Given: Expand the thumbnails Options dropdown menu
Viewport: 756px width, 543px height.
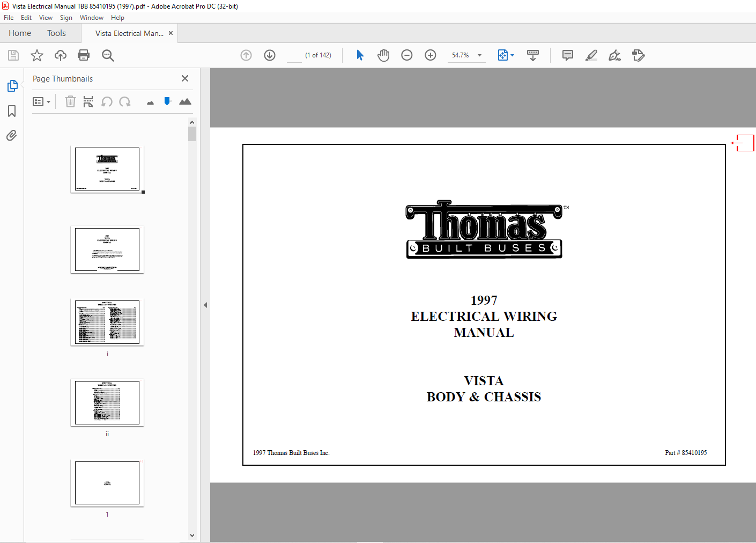Looking at the screenshot, I should coord(41,101).
